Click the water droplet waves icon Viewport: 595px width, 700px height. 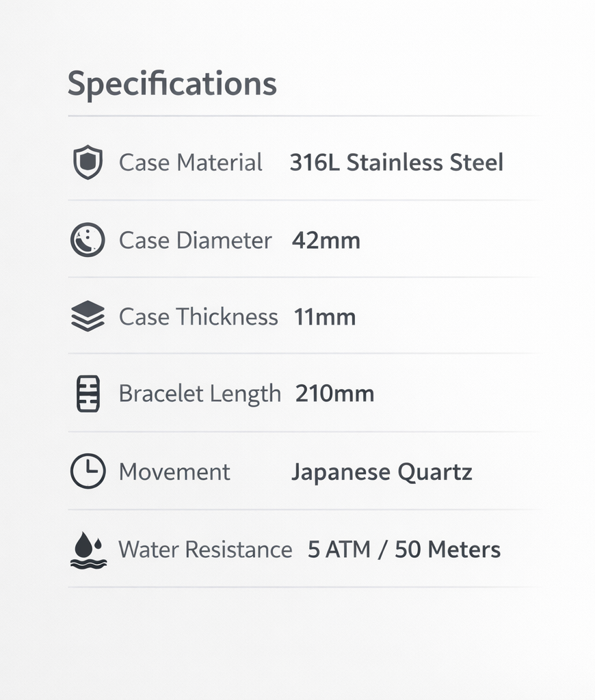tap(88, 550)
